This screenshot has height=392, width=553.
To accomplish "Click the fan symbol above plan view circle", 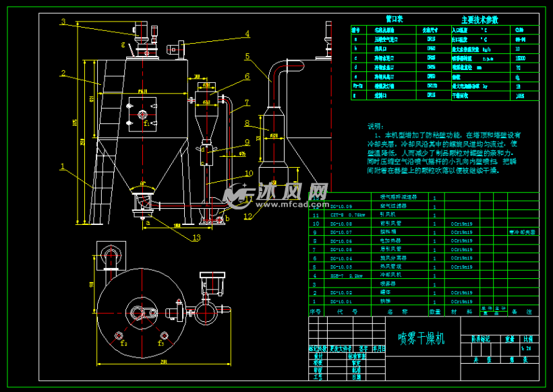I will (x=111, y=257).
